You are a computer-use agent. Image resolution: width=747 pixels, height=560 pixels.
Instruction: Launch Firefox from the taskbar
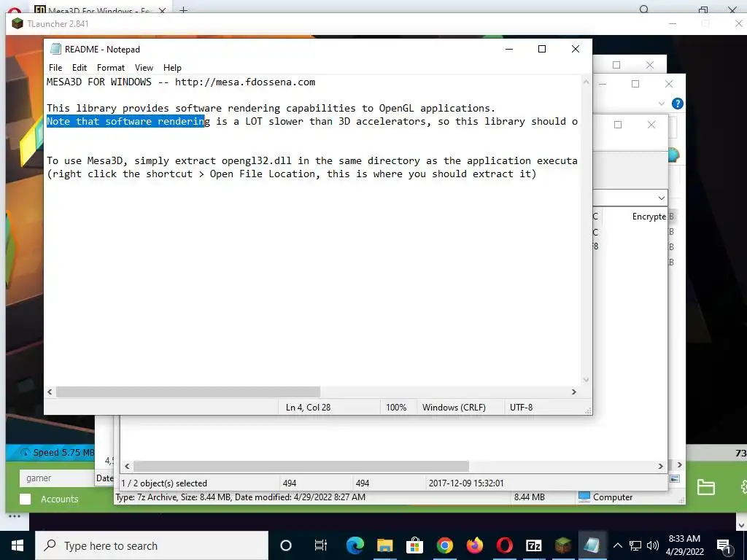(474, 545)
